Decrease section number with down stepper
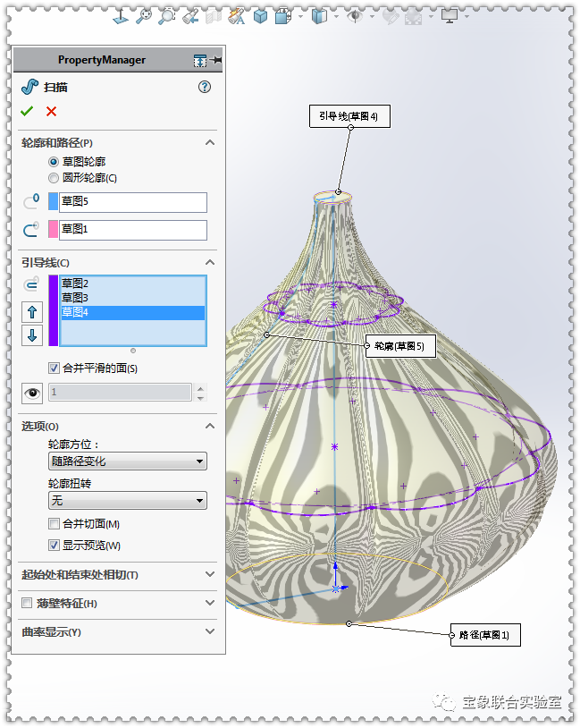This screenshot has width=580, height=728. pyautogui.click(x=200, y=397)
